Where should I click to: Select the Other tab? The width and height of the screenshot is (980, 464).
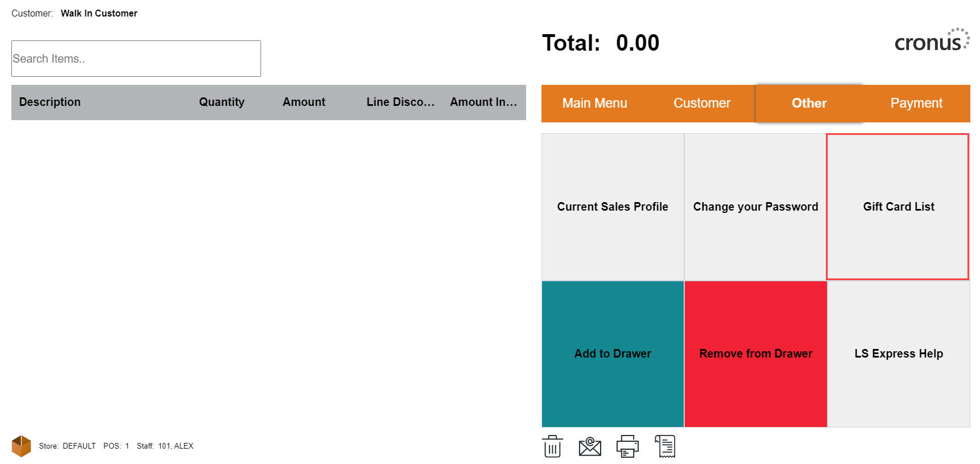pos(809,103)
